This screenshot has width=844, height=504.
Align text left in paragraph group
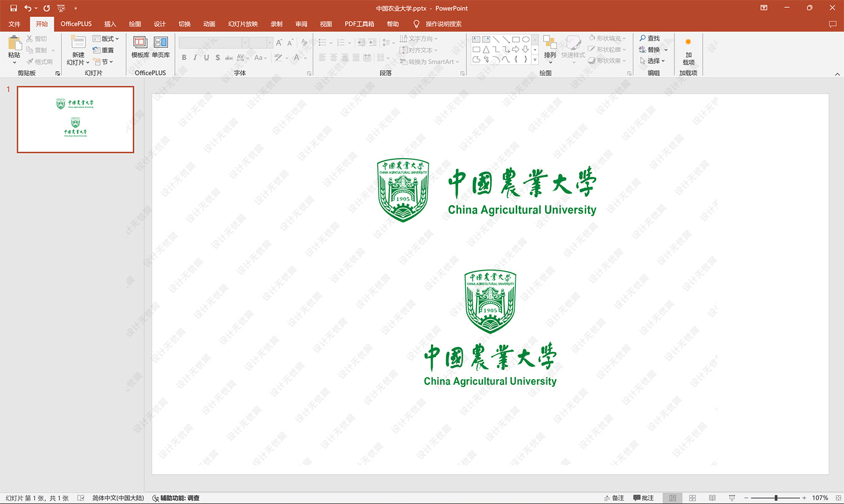(x=322, y=57)
